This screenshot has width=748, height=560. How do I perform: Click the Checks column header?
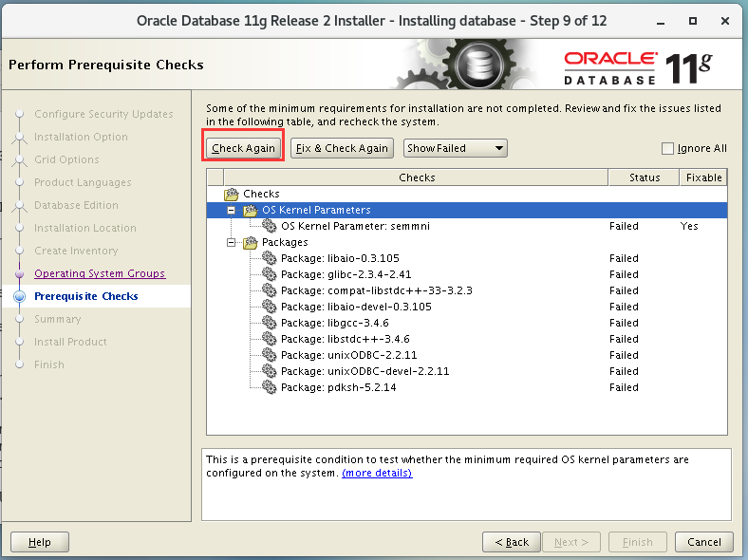(x=417, y=177)
